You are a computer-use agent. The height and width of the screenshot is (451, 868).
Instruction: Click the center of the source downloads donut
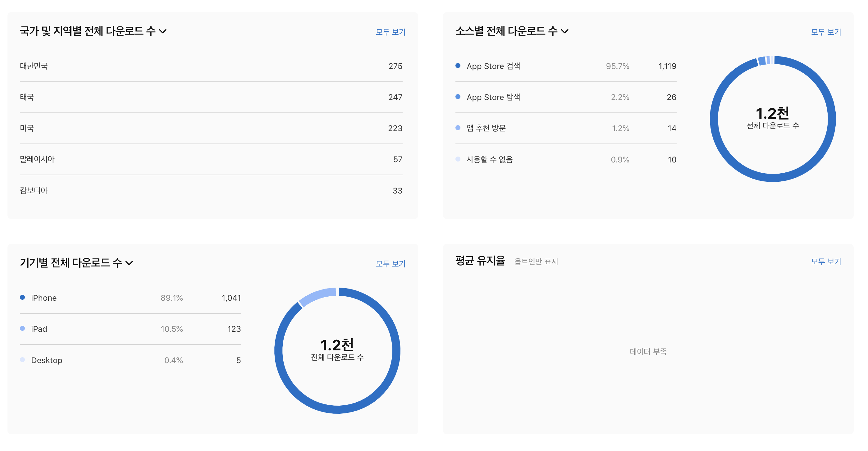[772, 119]
